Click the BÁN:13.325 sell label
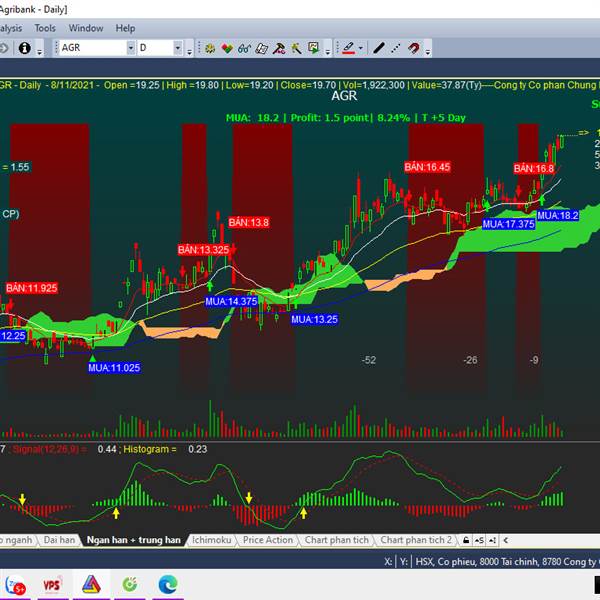The image size is (600, 600). 203,250
